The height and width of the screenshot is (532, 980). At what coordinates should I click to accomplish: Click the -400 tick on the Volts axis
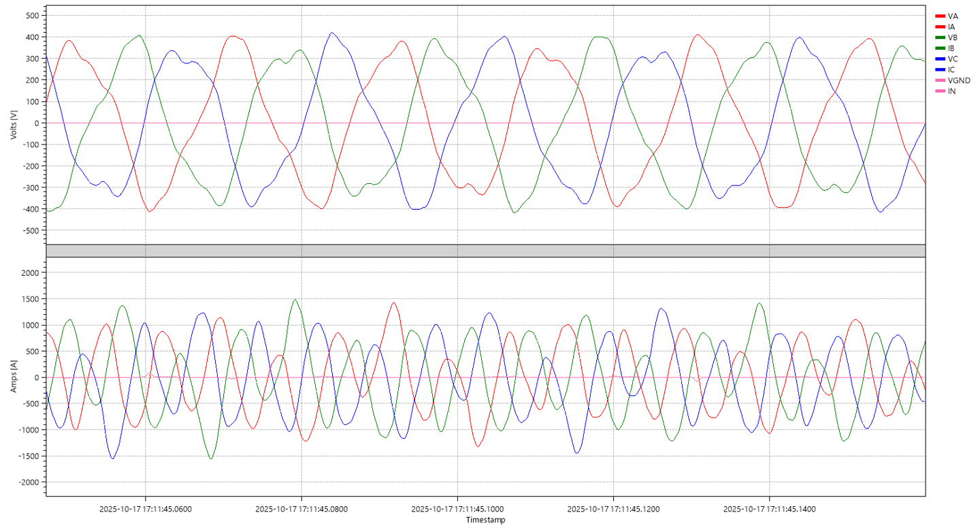coord(32,210)
